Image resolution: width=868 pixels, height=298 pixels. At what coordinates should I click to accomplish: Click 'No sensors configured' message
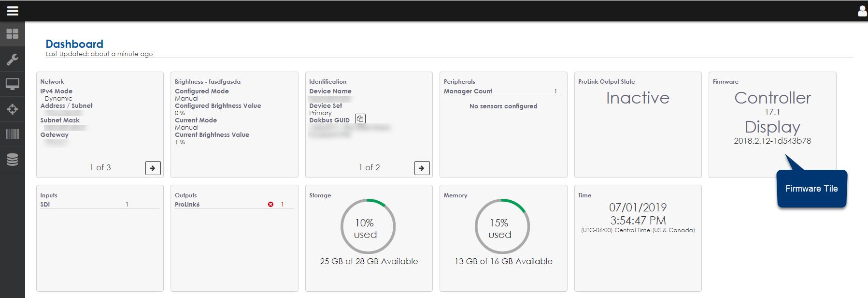click(x=503, y=106)
